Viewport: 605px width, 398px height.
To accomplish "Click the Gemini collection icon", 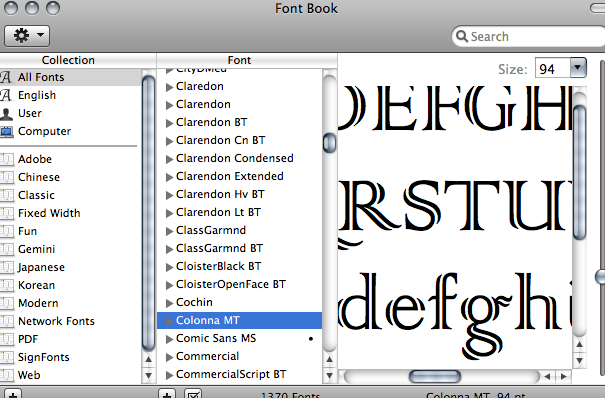I will pyautogui.click(x=6, y=249).
